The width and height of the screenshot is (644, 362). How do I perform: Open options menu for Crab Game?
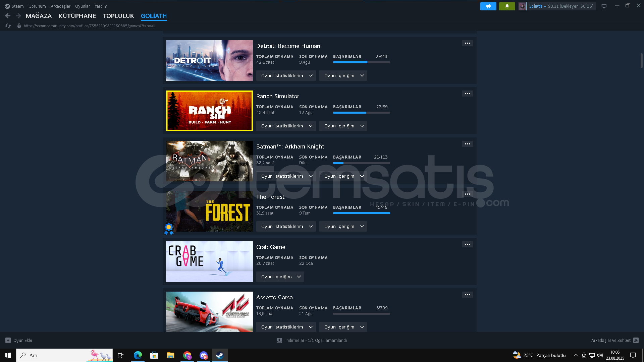point(468,244)
